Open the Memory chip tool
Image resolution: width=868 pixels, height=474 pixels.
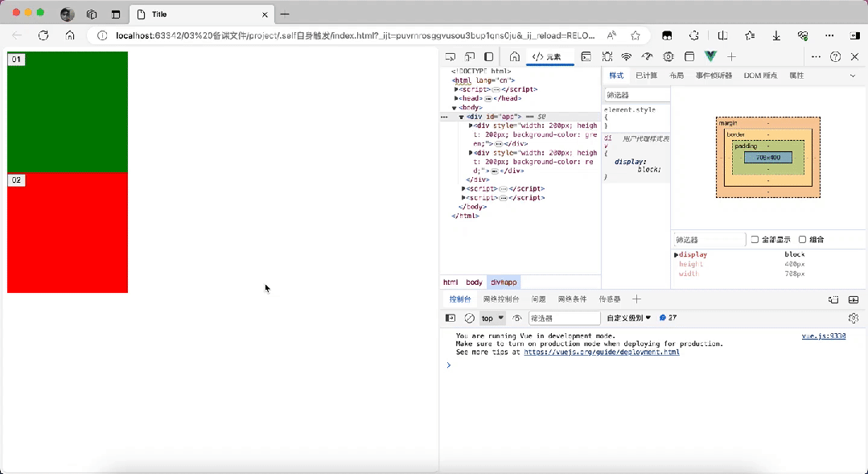click(668, 56)
